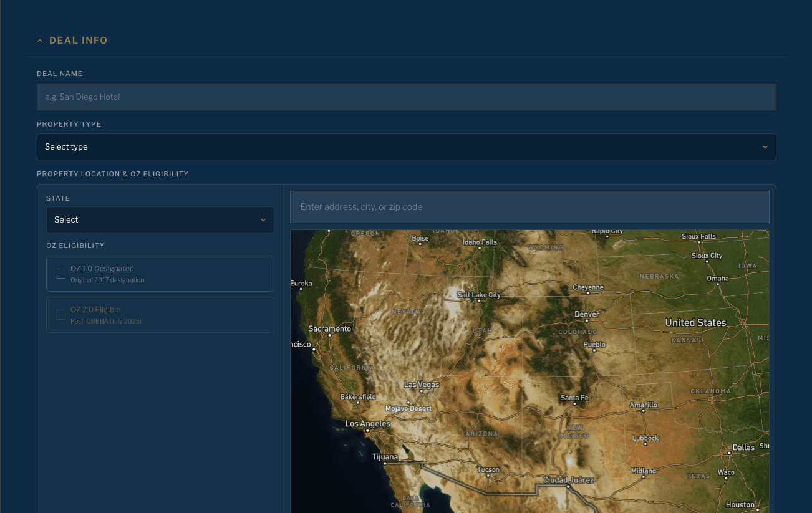The height and width of the screenshot is (513, 812).
Task: Click the Santa Fe map label
Action: (574, 398)
